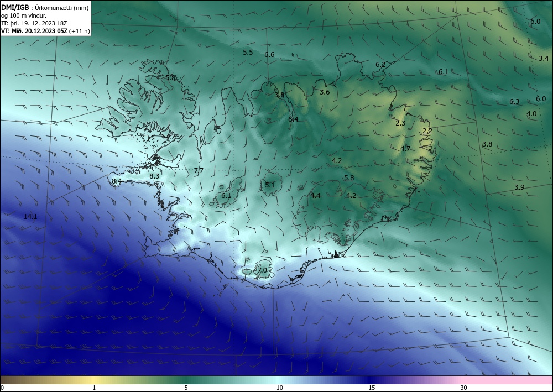The width and height of the screenshot is (553, 392).
Task: Click the '1' label on the color scale
Action: point(94,388)
